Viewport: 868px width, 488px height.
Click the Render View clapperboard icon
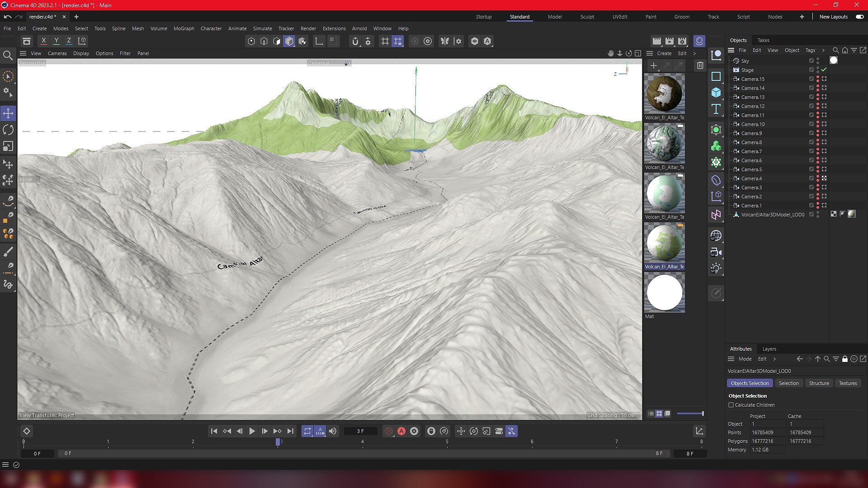coord(656,41)
